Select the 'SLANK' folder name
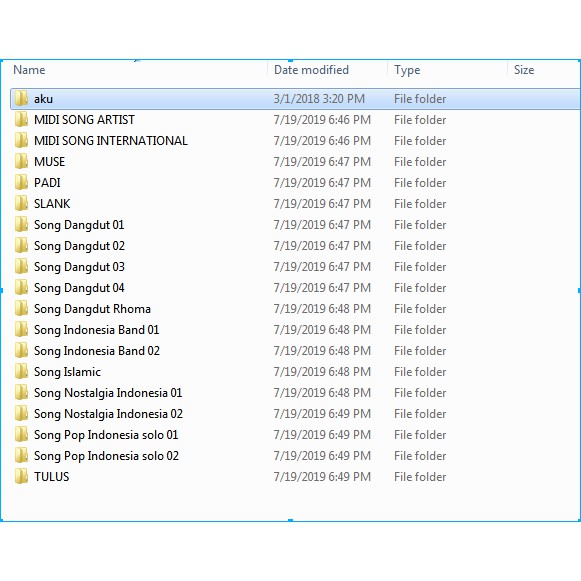This screenshot has height=581, width=581. [52, 203]
